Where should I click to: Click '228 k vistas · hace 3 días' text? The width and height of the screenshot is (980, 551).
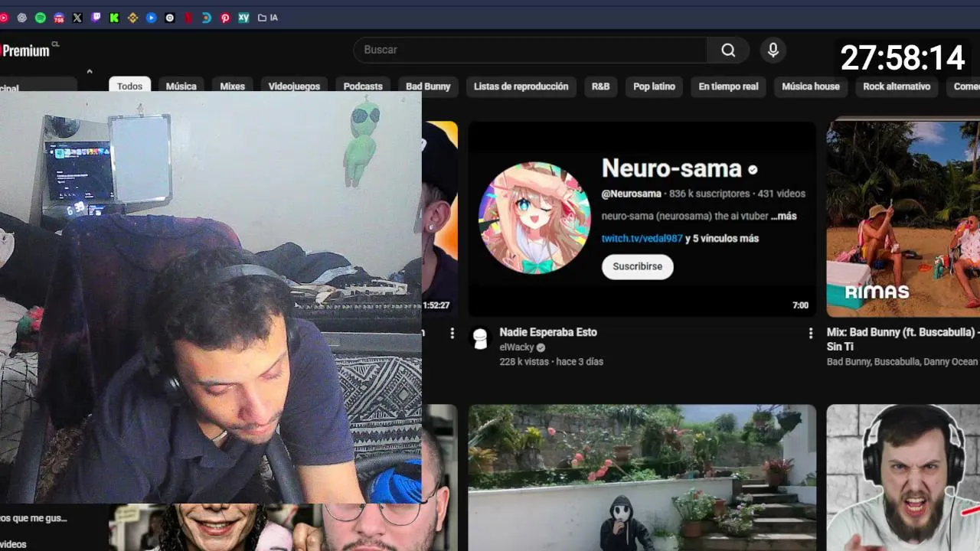(551, 362)
